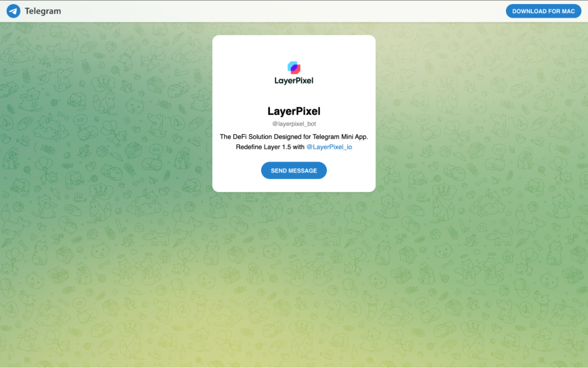Click the @layerpixel_bot username text
588x368 pixels.
point(294,124)
